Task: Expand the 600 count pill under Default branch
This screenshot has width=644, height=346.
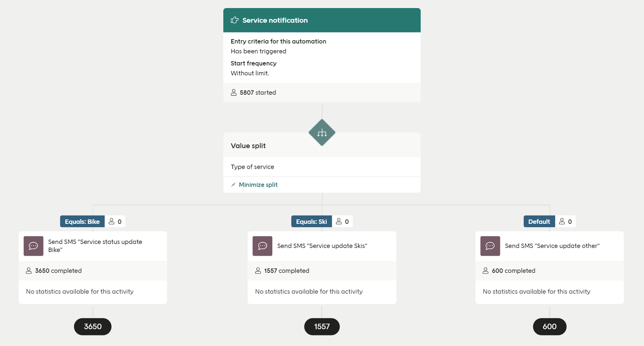Action: [549, 327]
